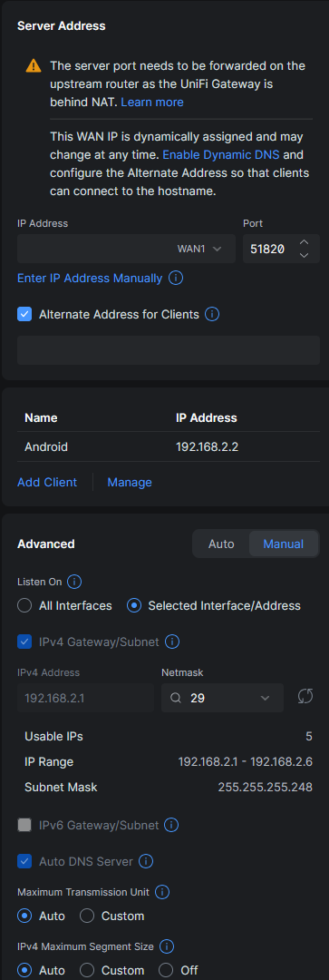Open info icon beside Enter IP Address Manually
Image resolution: width=329 pixels, height=980 pixels.
tap(176, 279)
